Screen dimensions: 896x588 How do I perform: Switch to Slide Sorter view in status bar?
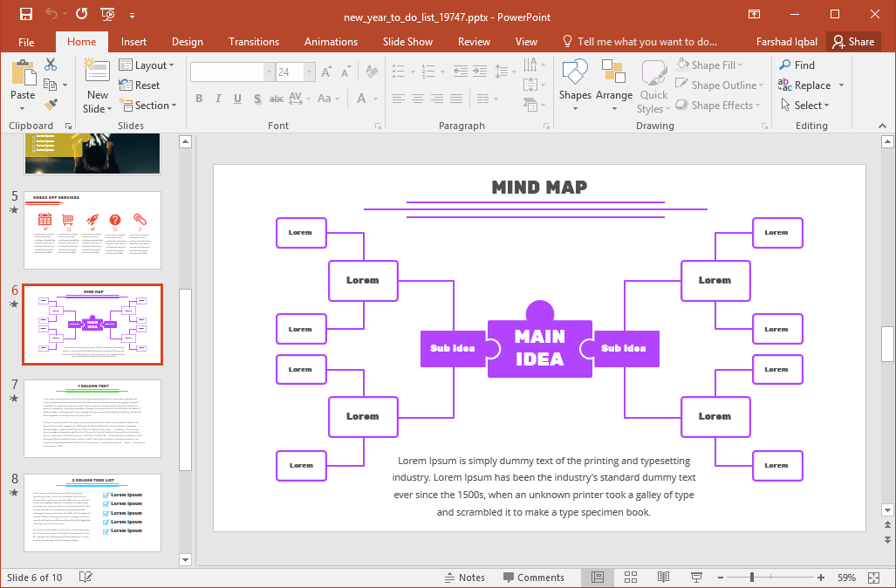pyautogui.click(x=631, y=578)
